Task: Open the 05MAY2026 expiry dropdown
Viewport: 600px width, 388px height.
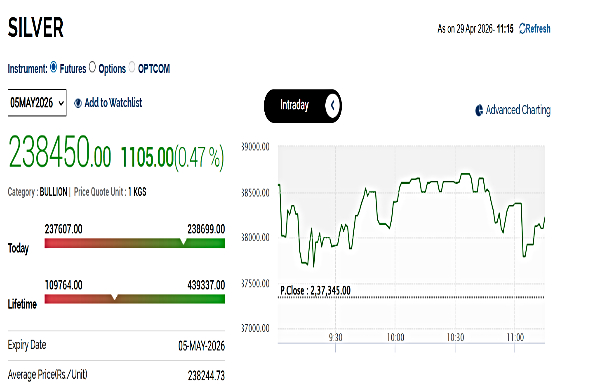Action: [37, 103]
